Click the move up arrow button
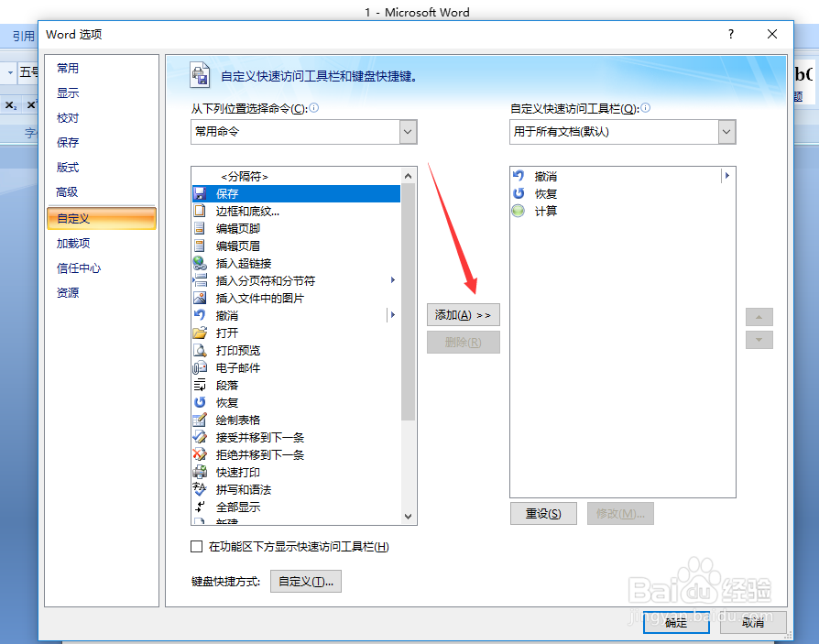The width and height of the screenshot is (819, 644). click(759, 317)
